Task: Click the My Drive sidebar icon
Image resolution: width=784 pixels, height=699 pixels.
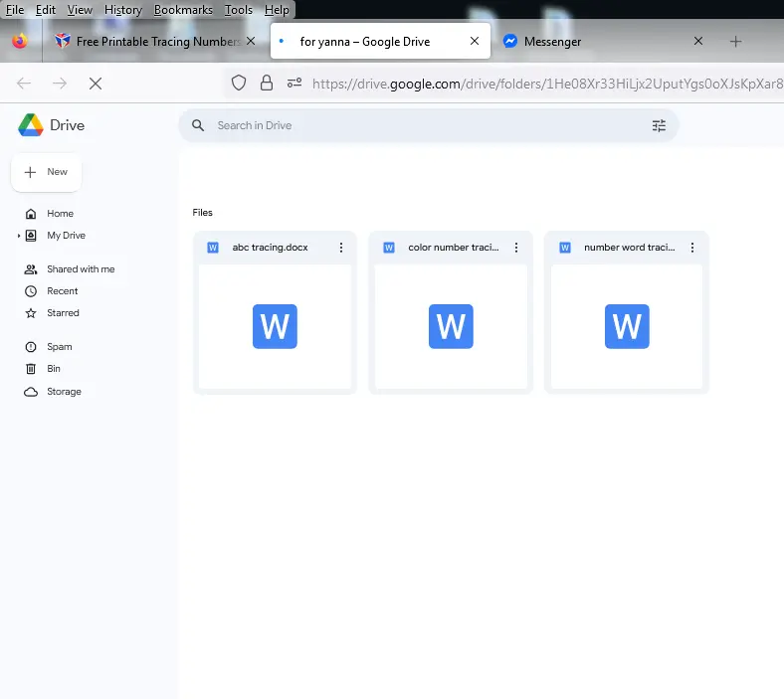Action: tap(31, 236)
